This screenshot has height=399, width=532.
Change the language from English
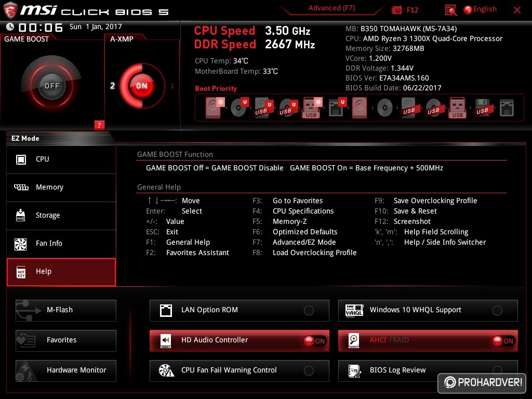(x=480, y=9)
